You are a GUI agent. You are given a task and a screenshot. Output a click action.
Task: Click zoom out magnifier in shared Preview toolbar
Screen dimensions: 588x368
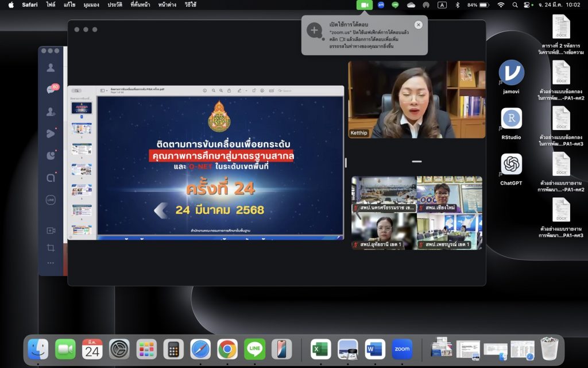[214, 90]
